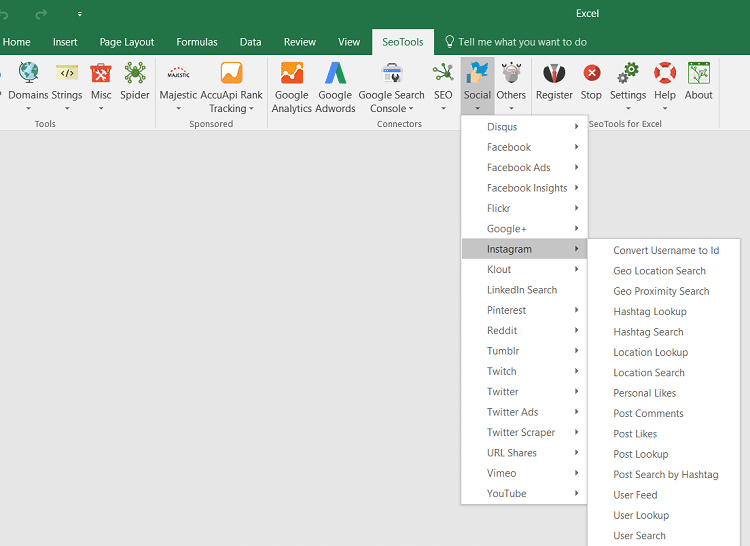
Task: Expand the Settings dropdown arrow
Action: coord(628,109)
